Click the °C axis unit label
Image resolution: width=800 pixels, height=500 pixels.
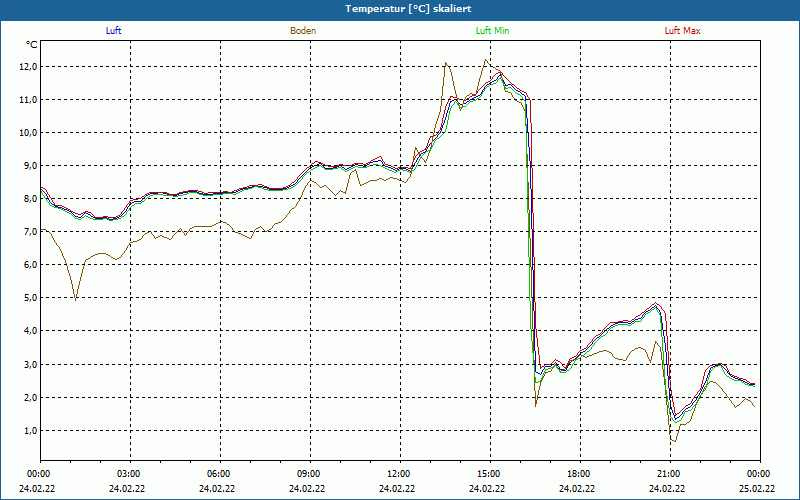(32, 45)
